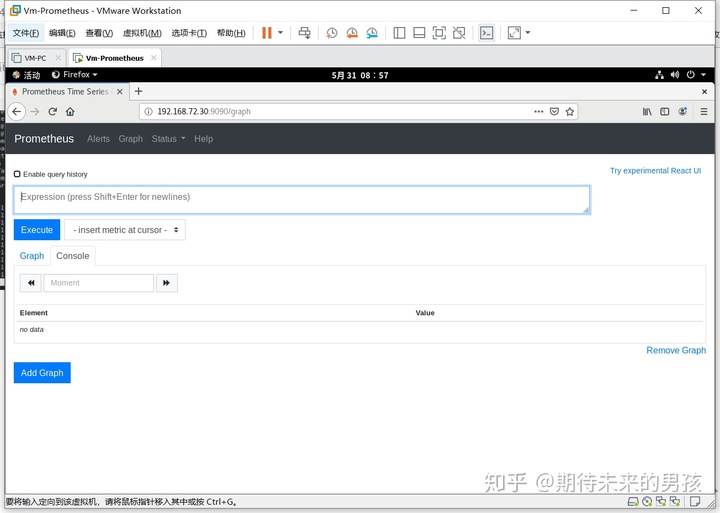
Task: Open the network status icon in GNOME bar
Action: pos(659,75)
